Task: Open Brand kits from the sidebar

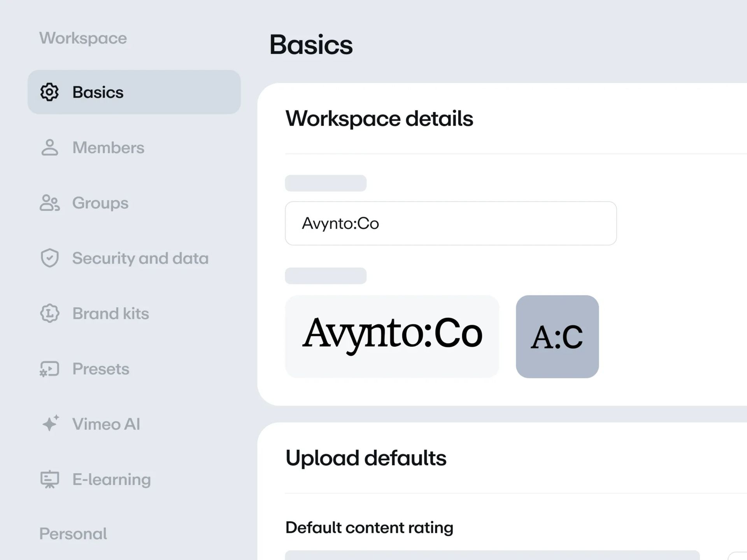Action: [110, 313]
